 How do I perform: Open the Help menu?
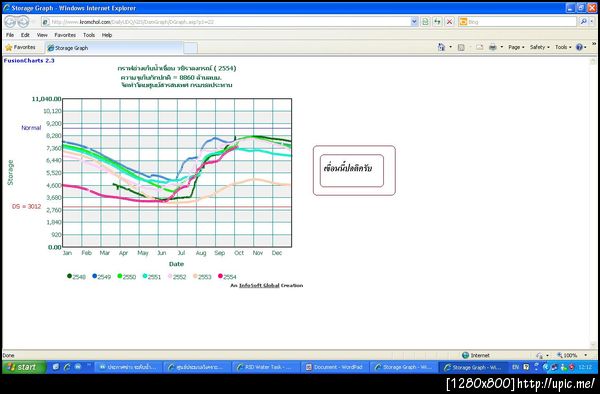click(107, 35)
